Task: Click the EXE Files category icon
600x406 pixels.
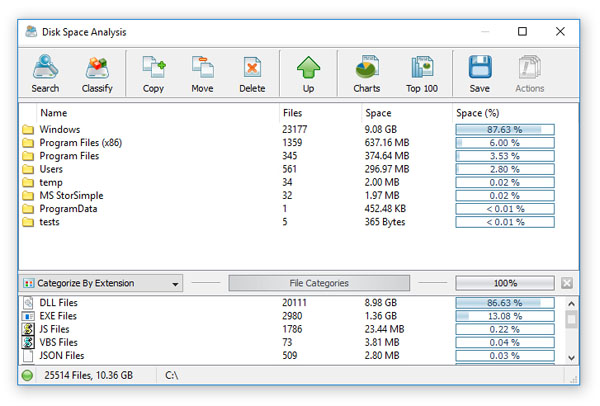Action: [x=28, y=316]
